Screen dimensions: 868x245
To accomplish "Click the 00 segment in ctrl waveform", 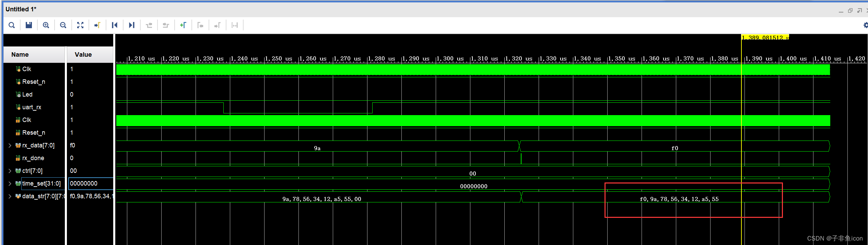I will point(472,174).
